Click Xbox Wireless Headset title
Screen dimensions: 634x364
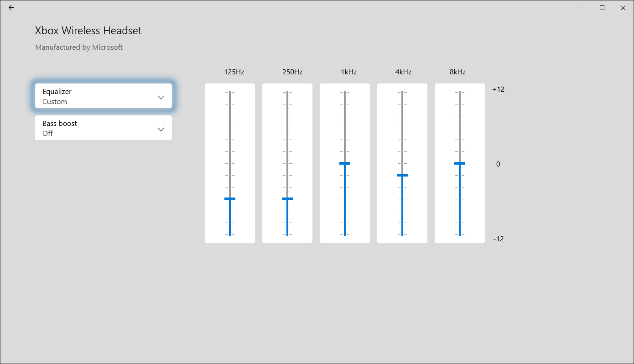click(x=88, y=30)
